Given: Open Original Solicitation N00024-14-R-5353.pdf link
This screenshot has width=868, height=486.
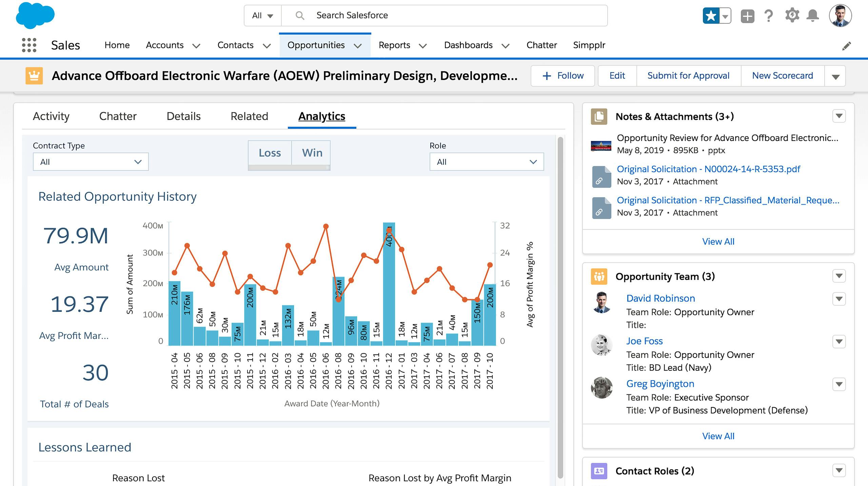Looking at the screenshot, I should click(x=708, y=169).
